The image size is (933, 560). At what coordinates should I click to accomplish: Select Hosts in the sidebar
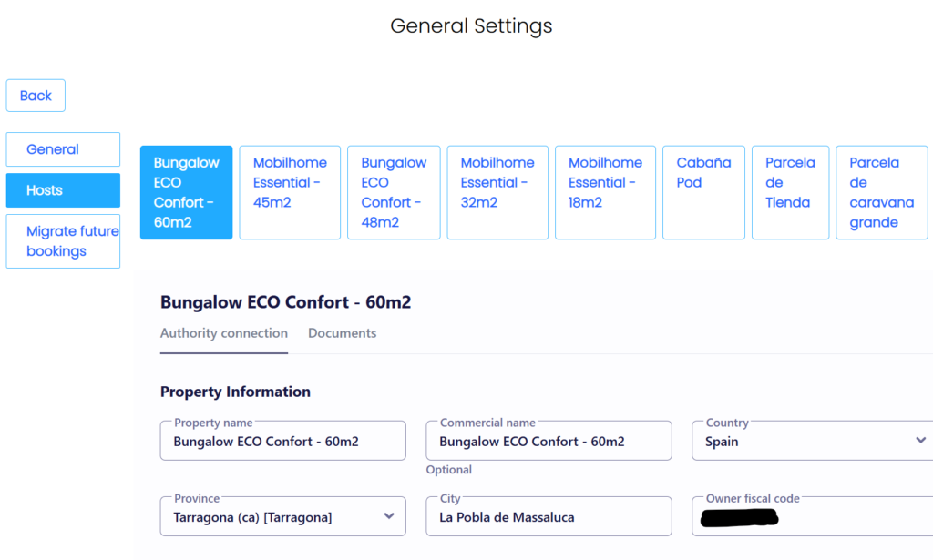tap(63, 190)
